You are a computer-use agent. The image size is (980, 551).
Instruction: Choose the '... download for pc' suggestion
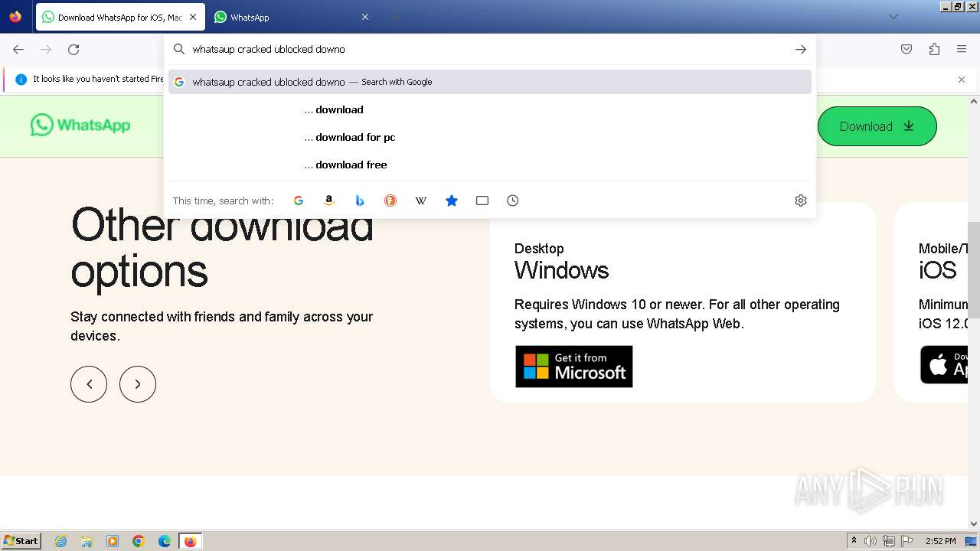pos(490,137)
